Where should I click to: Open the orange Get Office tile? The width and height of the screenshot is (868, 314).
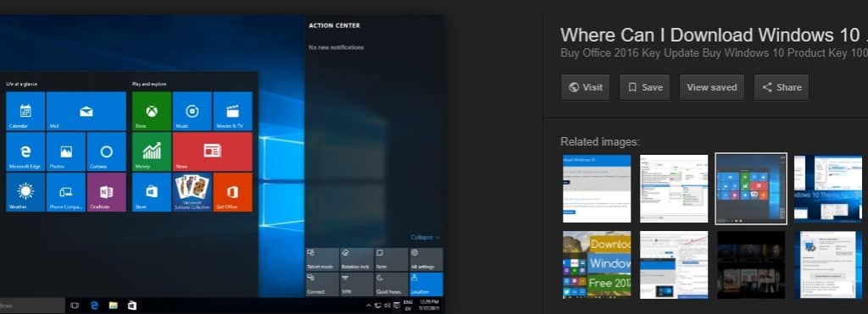coord(232,192)
